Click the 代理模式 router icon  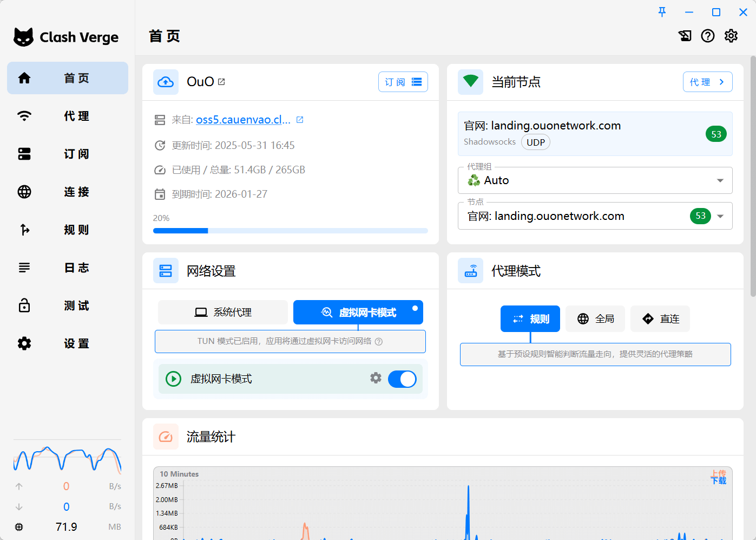point(470,270)
